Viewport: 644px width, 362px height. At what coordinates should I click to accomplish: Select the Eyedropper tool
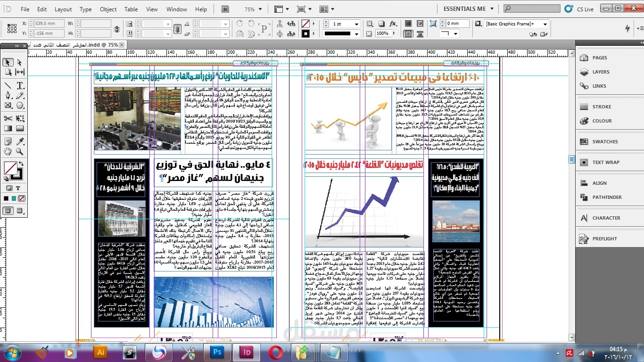[x=20, y=141]
